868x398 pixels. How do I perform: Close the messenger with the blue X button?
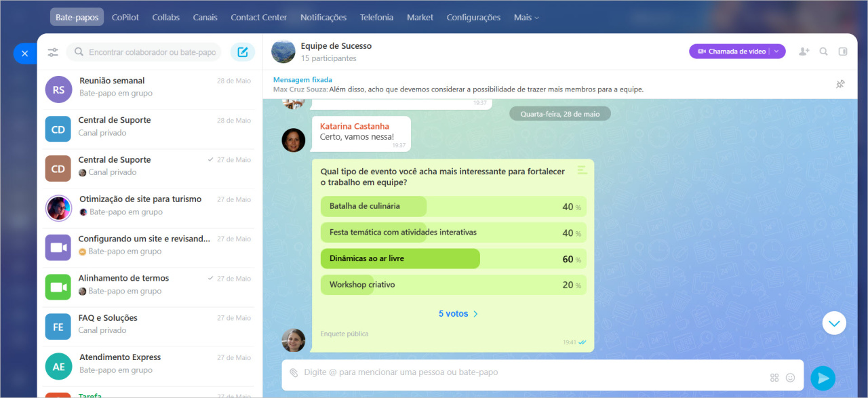pos(24,53)
